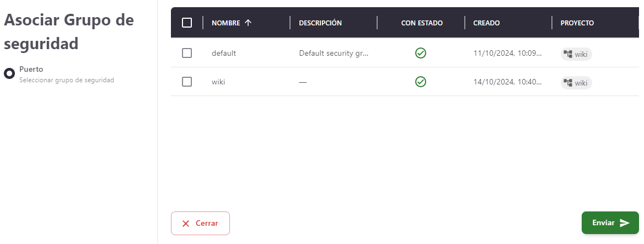The image size is (644, 244).
Task: Click the truncated Default security description
Action: (x=333, y=54)
